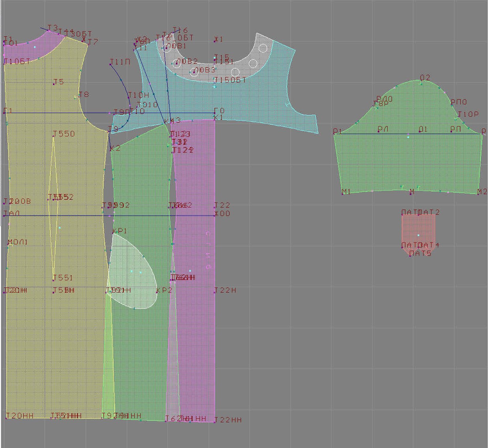The width and height of the screenshot is (488, 448).
Task: Click point Т551 at dart bottom
Action: coord(54,280)
